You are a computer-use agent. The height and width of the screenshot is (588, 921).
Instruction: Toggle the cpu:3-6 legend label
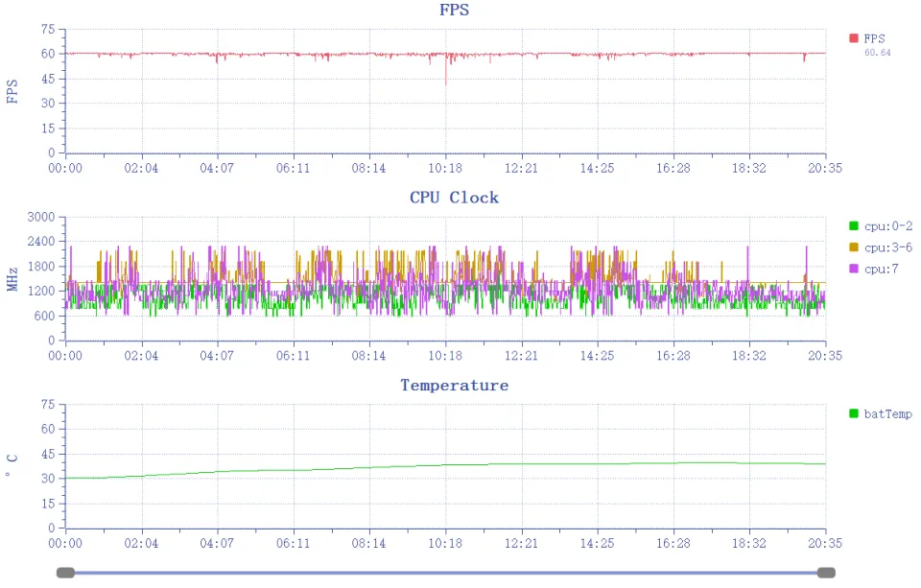click(x=887, y=247)
